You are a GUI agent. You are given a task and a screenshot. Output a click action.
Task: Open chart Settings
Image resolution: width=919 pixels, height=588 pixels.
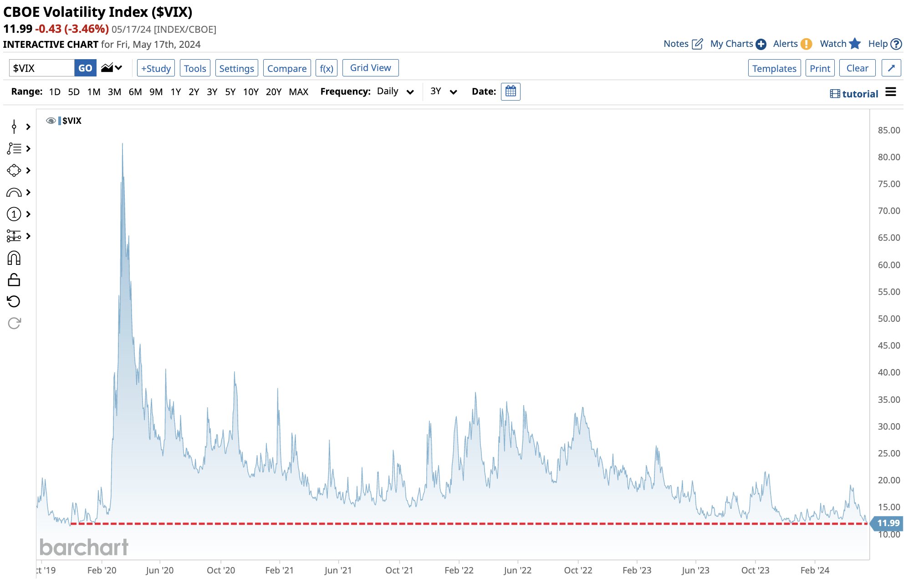click(x=236, y=68)
